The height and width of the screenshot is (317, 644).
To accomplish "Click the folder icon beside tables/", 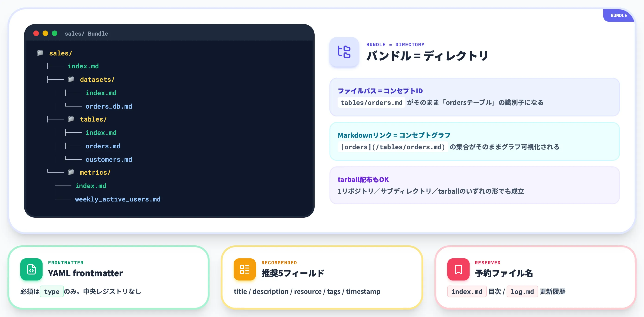I will (x=71, y=119).
